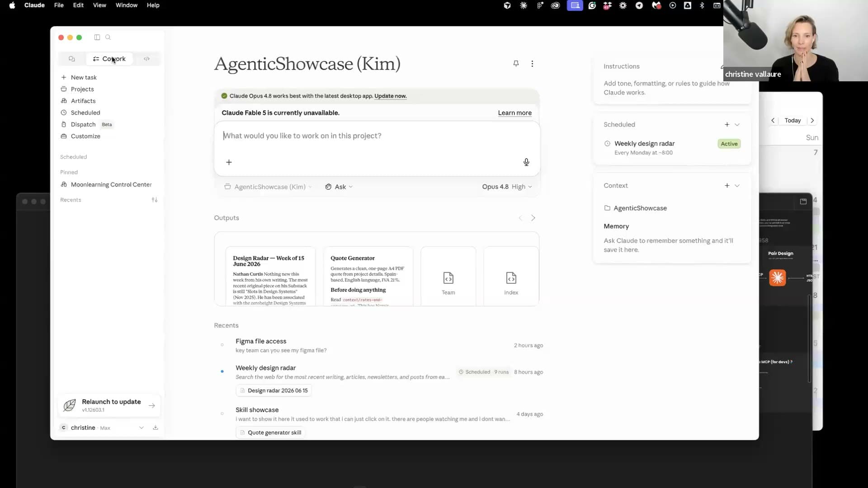Click the download icon beside the account
868x488 pixels.
tap(156, 427)
